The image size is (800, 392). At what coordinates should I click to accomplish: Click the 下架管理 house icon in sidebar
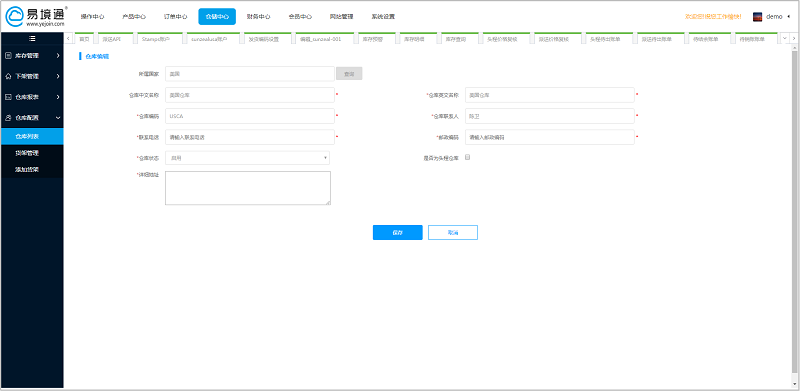coord(8,76)
